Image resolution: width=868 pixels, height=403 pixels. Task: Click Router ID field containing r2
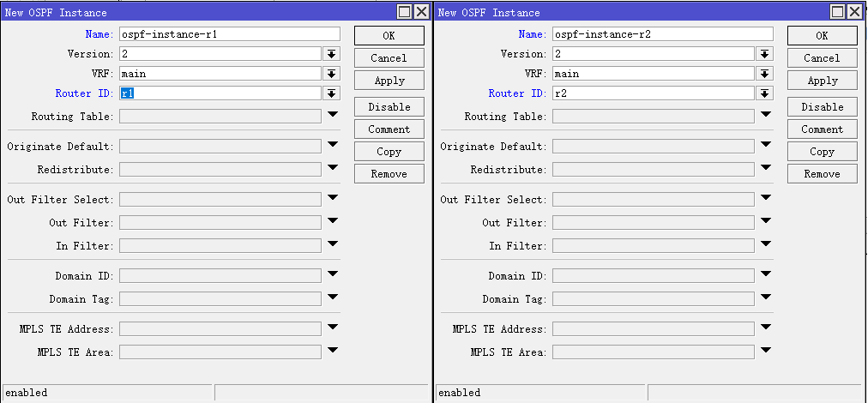tap(654, 93)
